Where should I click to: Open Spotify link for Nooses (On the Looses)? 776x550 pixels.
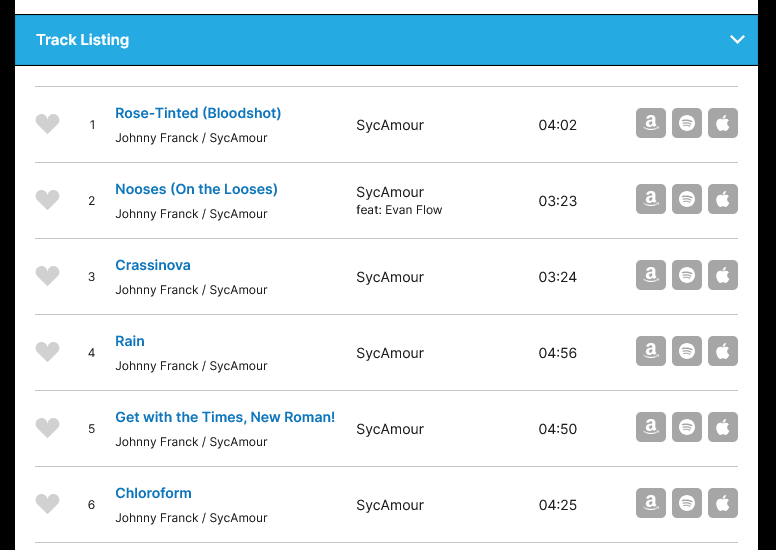pyautogui.click(x=687, y=200)
